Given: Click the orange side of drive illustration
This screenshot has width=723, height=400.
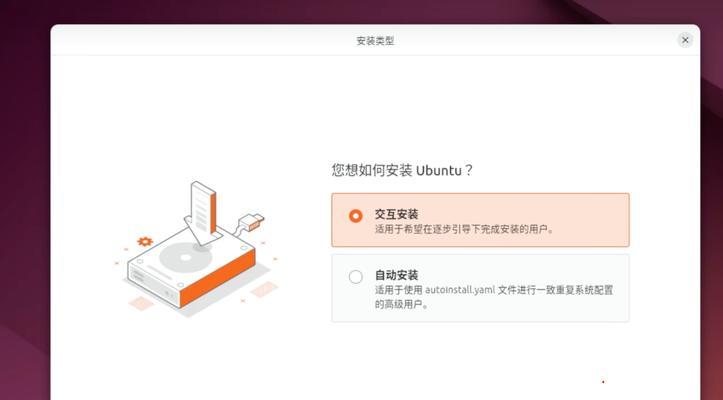Looking at the screenshot, I should (x=217, y=278).
